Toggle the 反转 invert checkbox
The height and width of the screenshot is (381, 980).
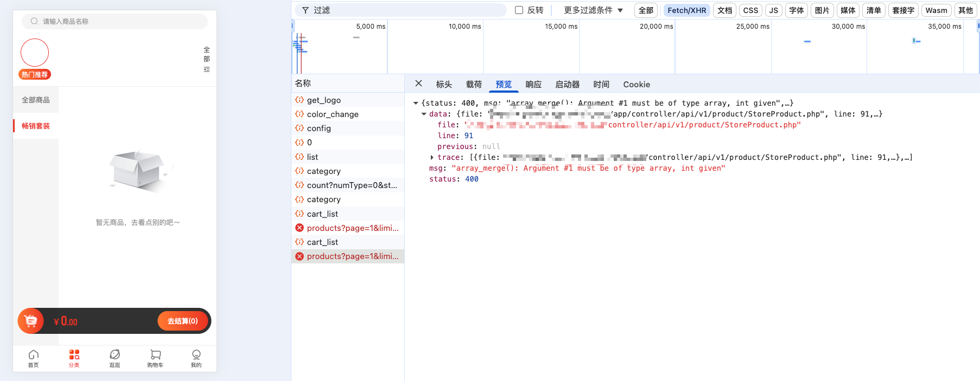(519, 10)
